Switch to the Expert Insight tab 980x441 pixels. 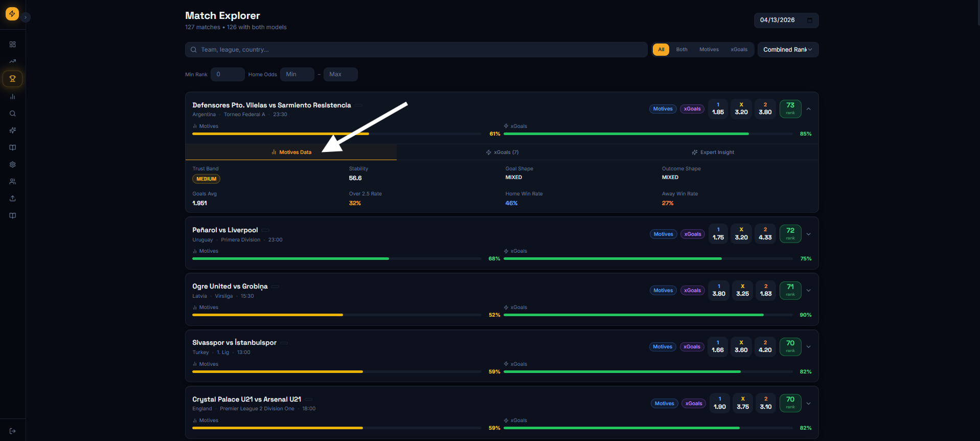coord(713,152)
